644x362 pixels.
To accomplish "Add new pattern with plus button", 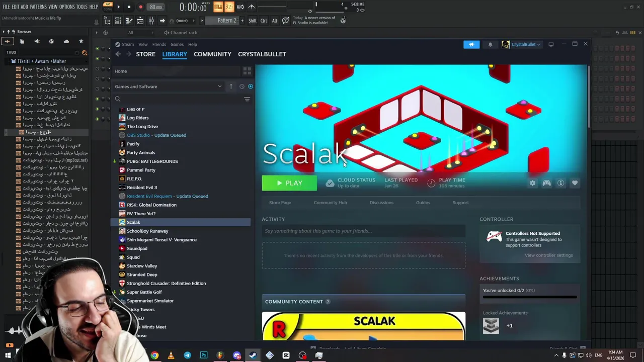I will [243, 21].
